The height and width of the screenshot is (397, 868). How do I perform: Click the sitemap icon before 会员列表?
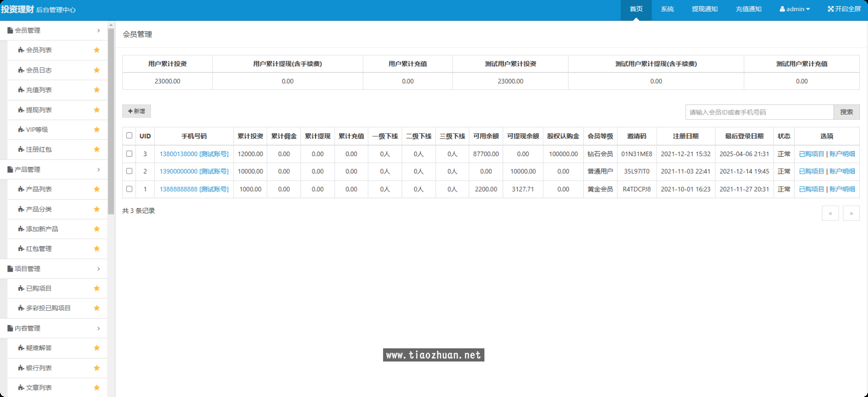point(21,50)
